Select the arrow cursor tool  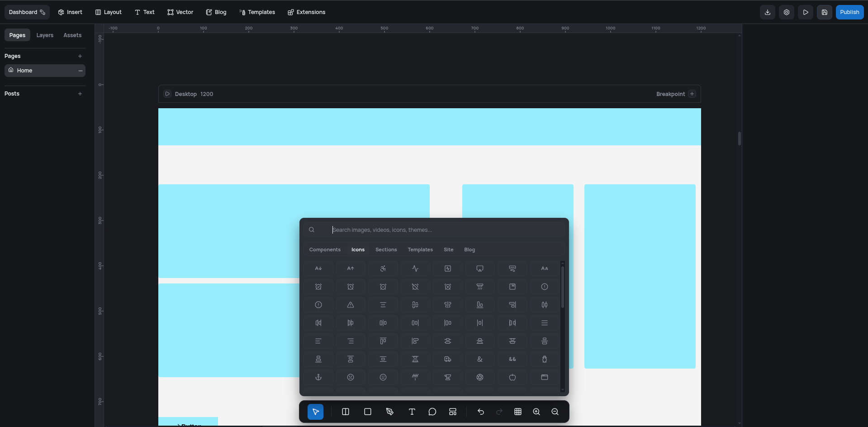(315, 412)
